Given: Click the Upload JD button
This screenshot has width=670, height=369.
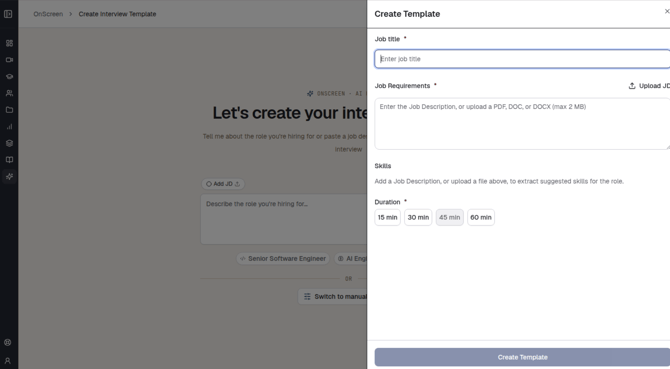Looking at the screenshot, I should (649, 86).
